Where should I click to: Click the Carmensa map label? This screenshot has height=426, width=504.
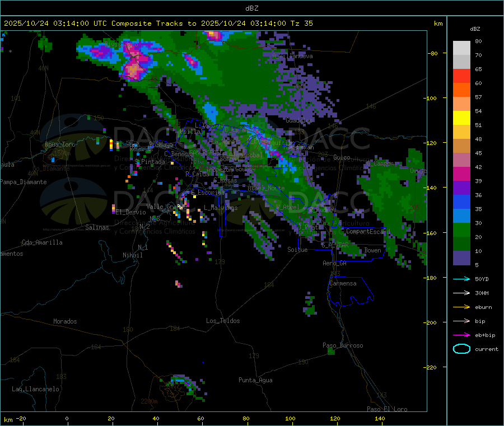tap(343, 283)
